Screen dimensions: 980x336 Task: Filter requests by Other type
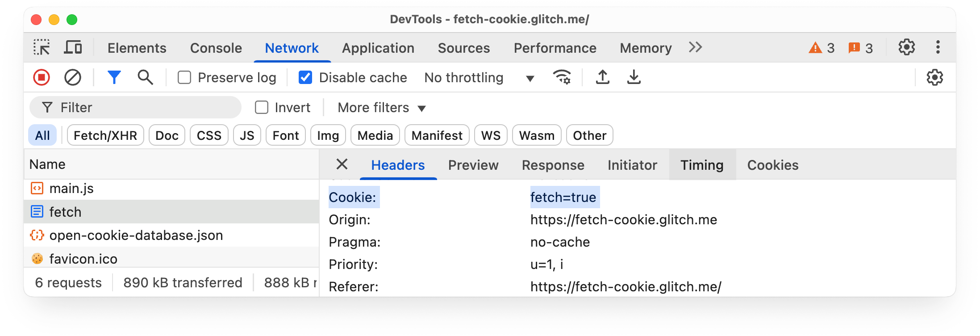click(589, 135)
